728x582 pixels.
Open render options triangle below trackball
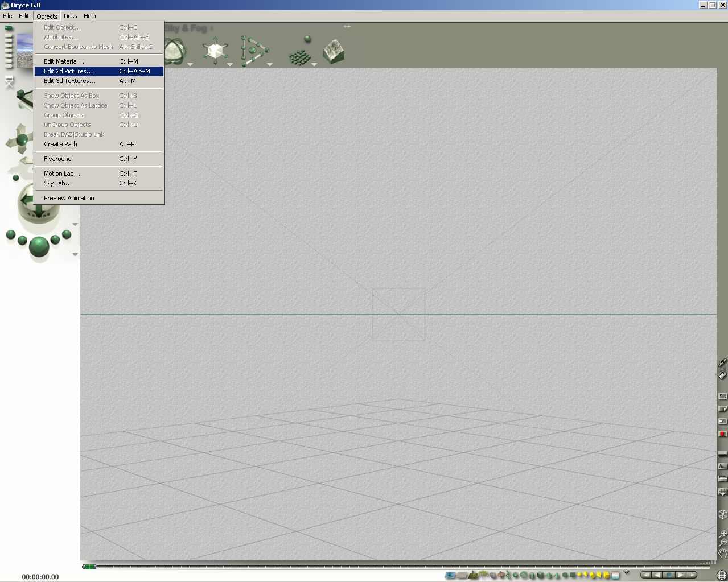[75, 254]
